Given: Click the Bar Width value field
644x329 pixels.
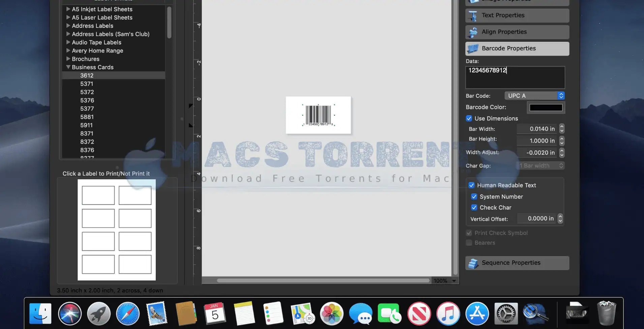Looking at the screenshot, I should point(537,129).
